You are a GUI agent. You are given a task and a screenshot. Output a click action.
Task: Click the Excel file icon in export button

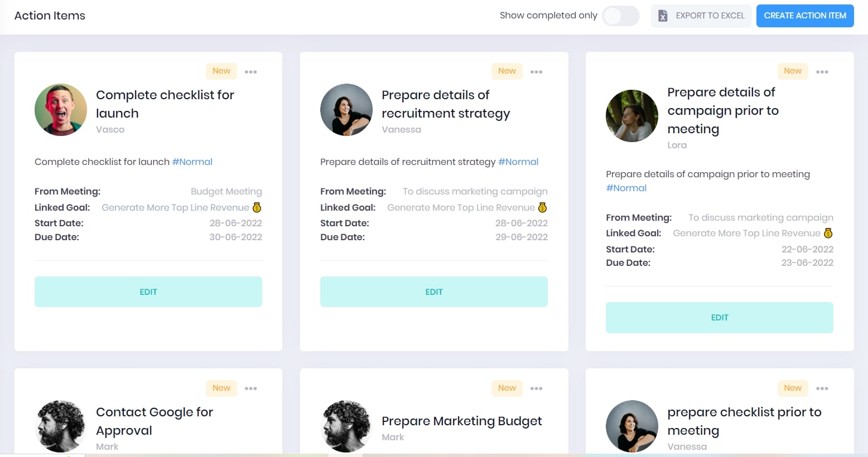663,16
